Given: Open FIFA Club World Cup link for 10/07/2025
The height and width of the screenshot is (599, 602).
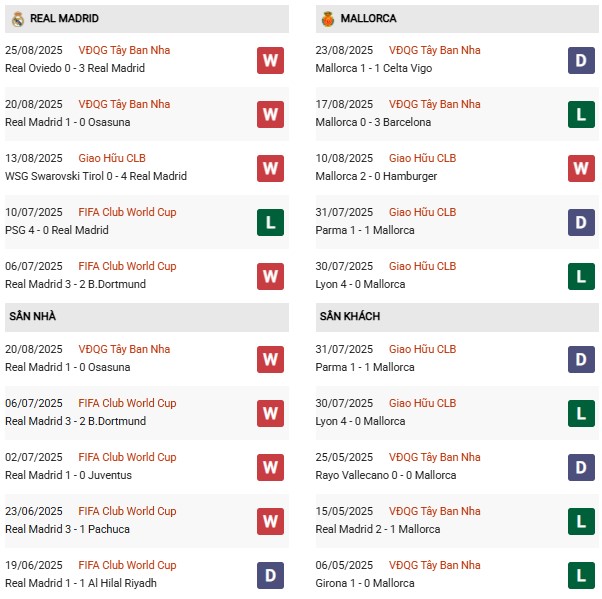Looking at the screenshot, I should pyautogui.click(x=127, y=212).
